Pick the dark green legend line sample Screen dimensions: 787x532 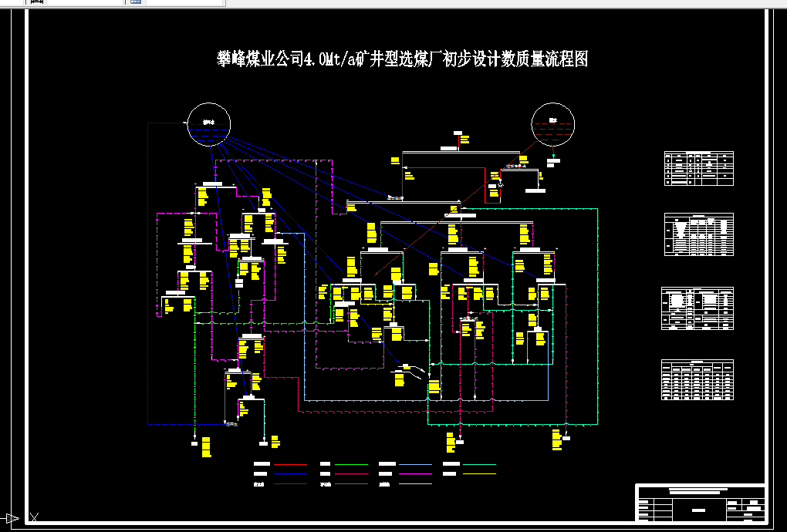click(x=351, y=484)
